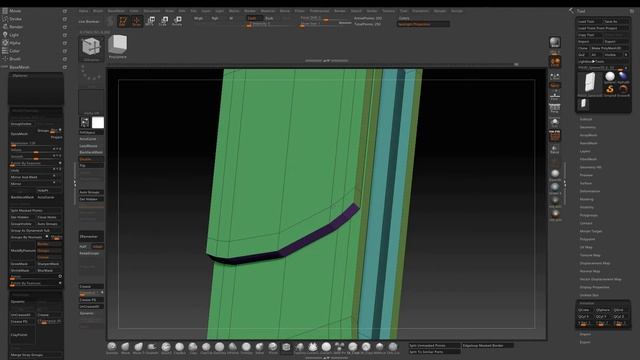Select the Move gizmo icon

pyautogui.click(x=150, y=21)
